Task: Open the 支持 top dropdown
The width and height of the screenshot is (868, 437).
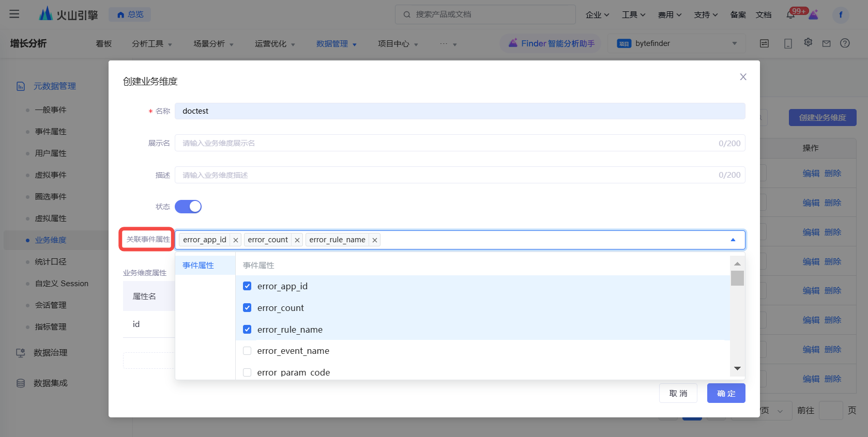Action: click(706, 14)
